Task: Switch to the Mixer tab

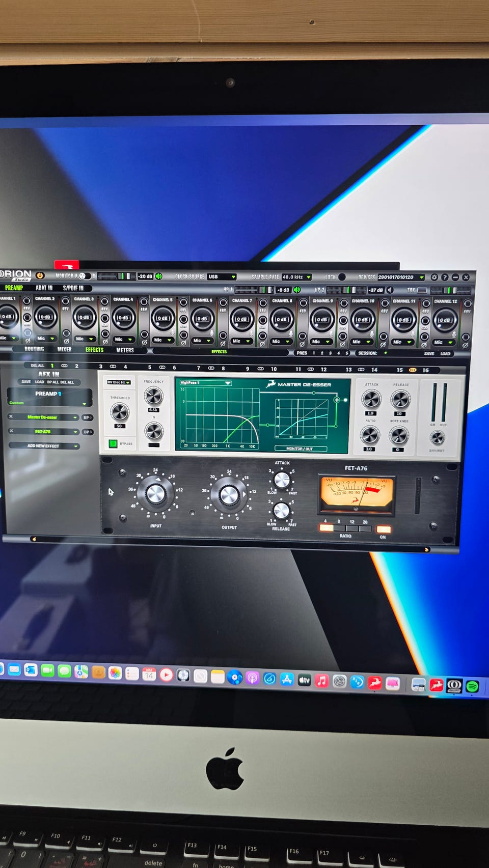Action: (64, 349)
